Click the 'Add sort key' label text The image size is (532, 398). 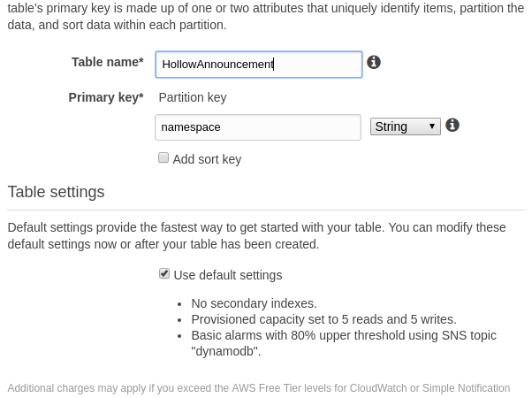pyautogui.click(x=208, y=159)
